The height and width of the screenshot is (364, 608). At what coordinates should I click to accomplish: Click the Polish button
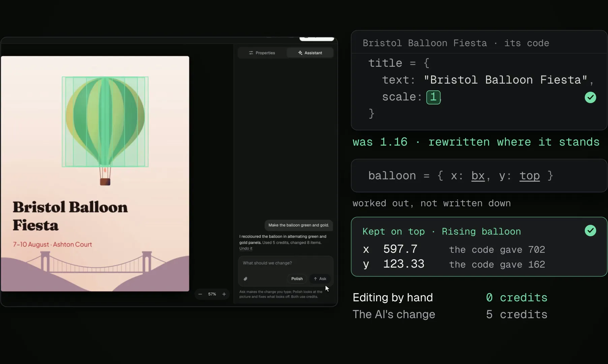click(x=297, y=279)
